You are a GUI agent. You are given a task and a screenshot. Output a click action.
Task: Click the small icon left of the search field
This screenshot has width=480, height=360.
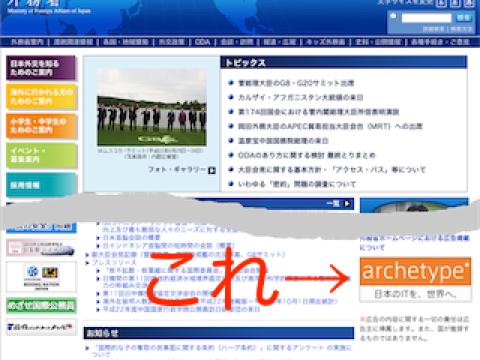[393, 16]
